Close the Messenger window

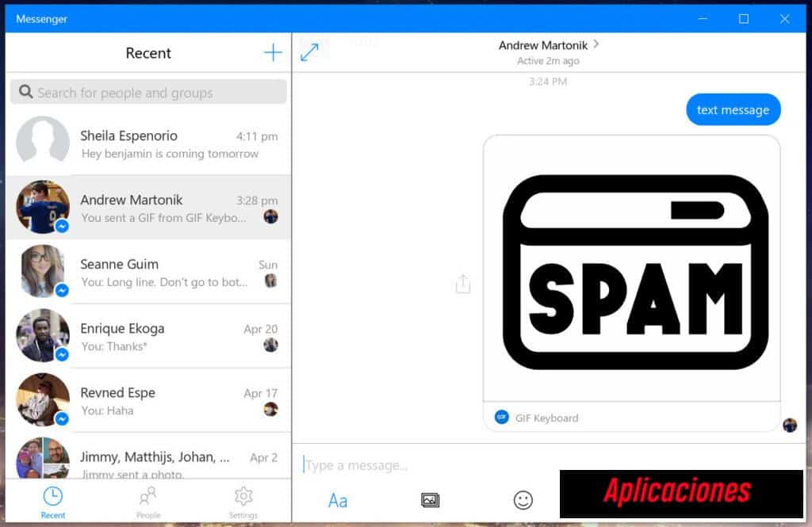[784, 19]
